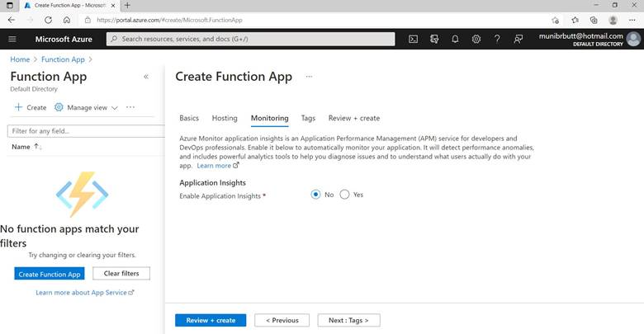Switch to the Basics tab
The image size is (644, 334).
click(189, 118)
